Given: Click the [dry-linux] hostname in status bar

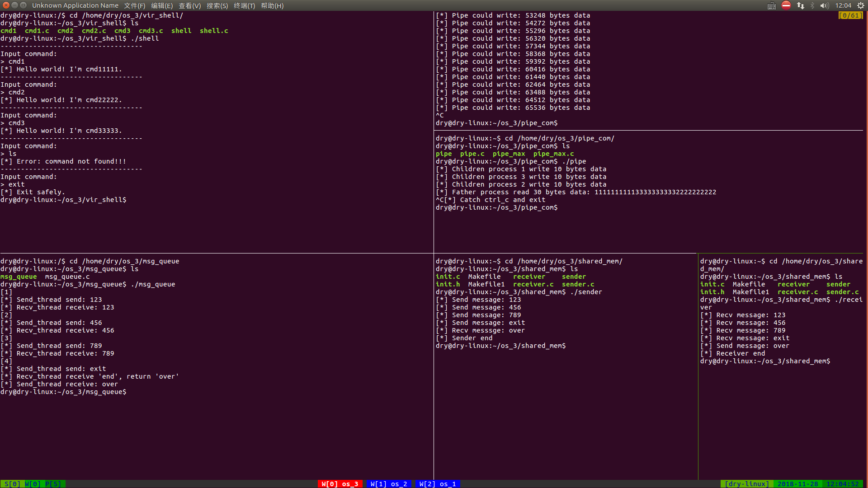Looking at the screenshot, I should [747, 484].
